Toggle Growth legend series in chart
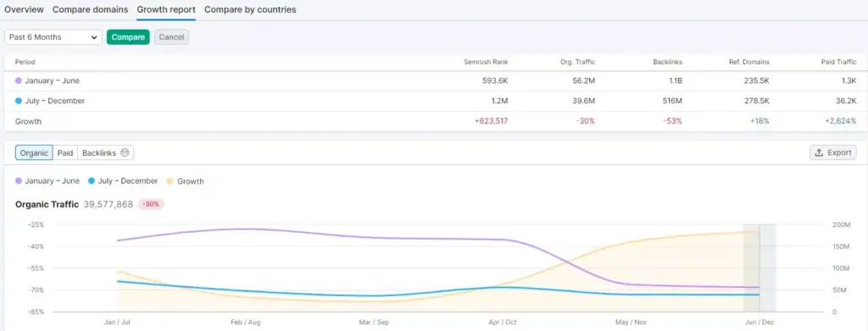Image resolution: width=868 pixels, height=331 pixels. 186,180
